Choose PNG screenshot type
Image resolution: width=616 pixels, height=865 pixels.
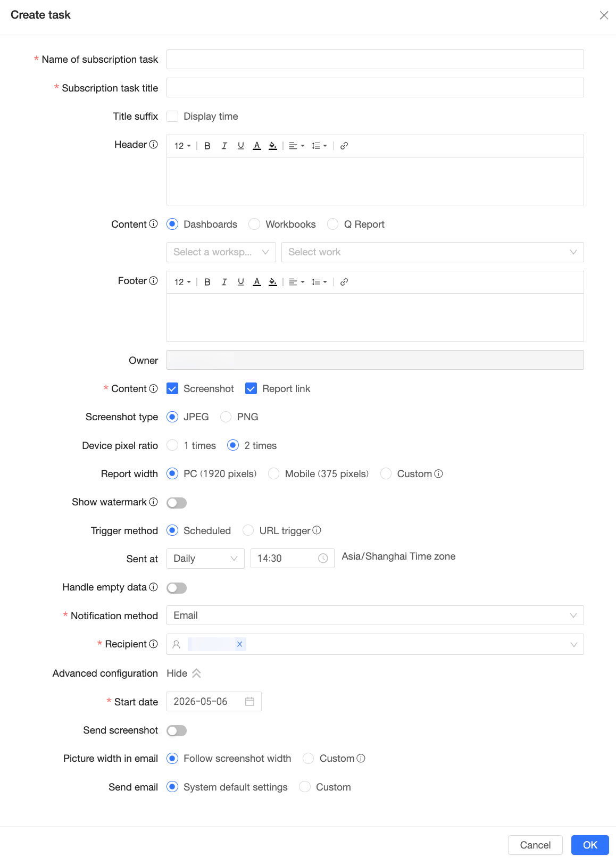click(226, 417)
